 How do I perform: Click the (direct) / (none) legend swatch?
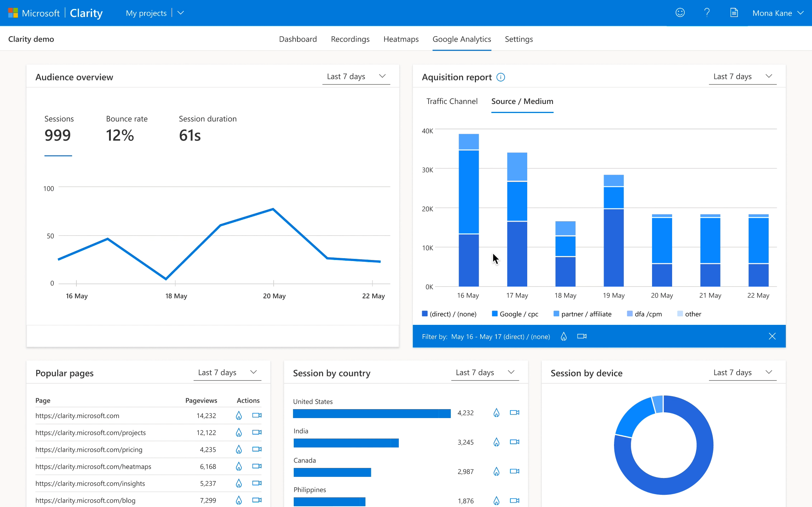425,314
